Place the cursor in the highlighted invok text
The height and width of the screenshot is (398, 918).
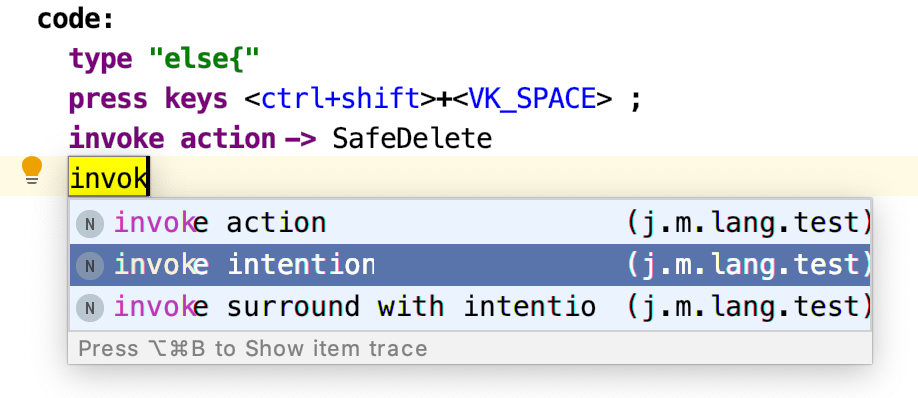[x=109, y=177]
